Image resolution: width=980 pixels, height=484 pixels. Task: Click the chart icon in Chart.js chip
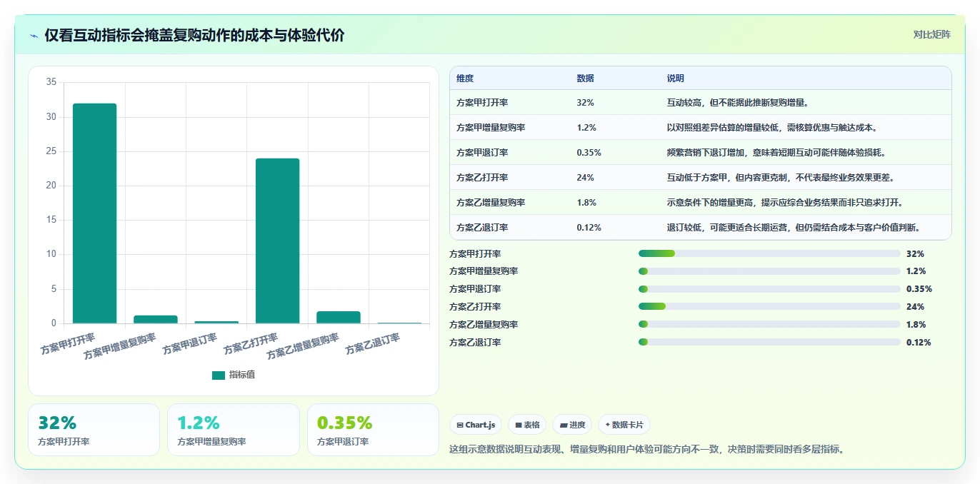(x=460, y=425)
